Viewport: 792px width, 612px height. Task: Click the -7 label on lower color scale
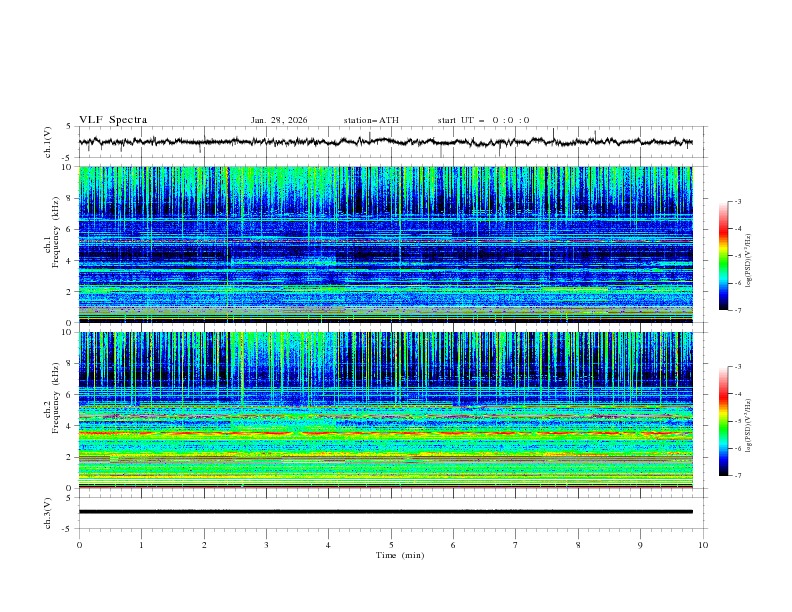tap(737, 476)
